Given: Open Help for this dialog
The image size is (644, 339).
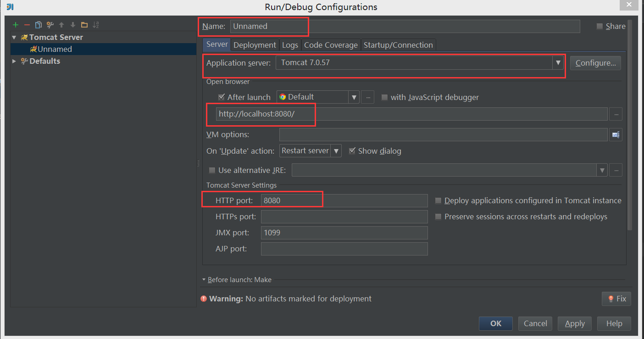Looking at the screenshot, I should pos(614,323).
